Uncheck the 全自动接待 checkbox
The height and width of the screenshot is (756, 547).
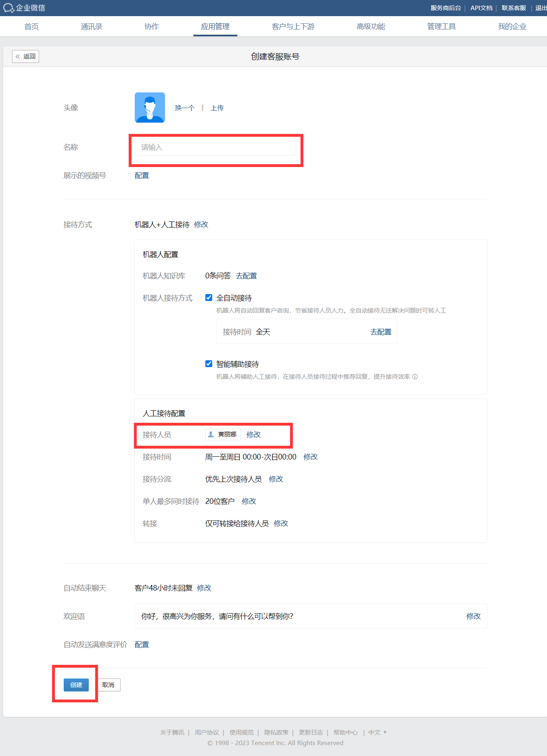209,298
